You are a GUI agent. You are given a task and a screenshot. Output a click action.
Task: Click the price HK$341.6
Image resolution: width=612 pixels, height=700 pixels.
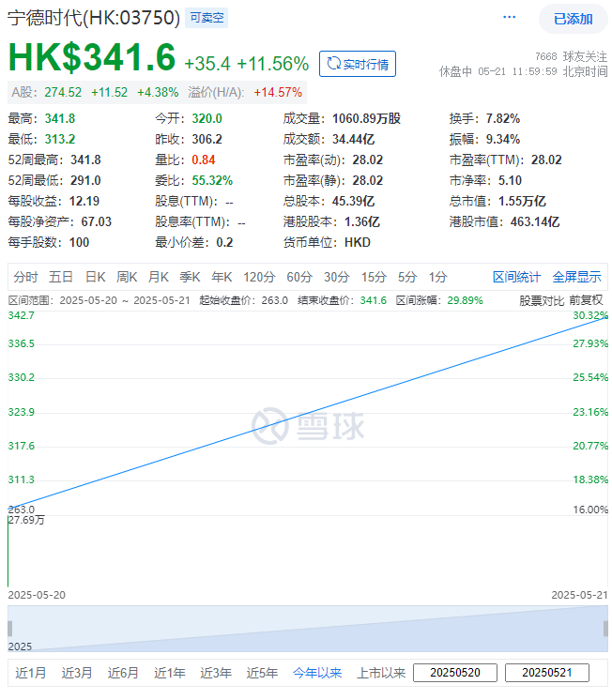pos(92,57)
